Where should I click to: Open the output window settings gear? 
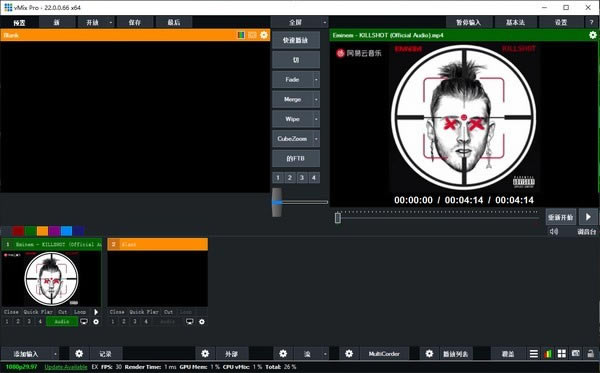[593, 35]
